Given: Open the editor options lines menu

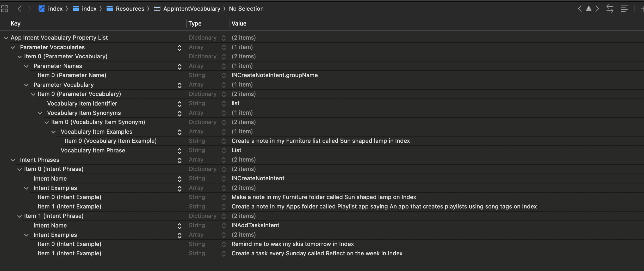Looking at the screenshot, I should (x=624, y=9).
